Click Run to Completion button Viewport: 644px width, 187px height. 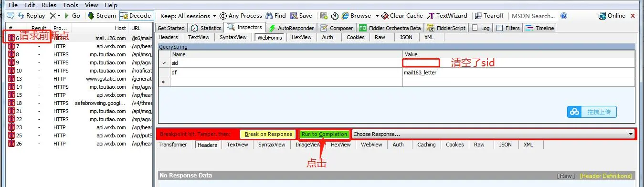(324, 134)
